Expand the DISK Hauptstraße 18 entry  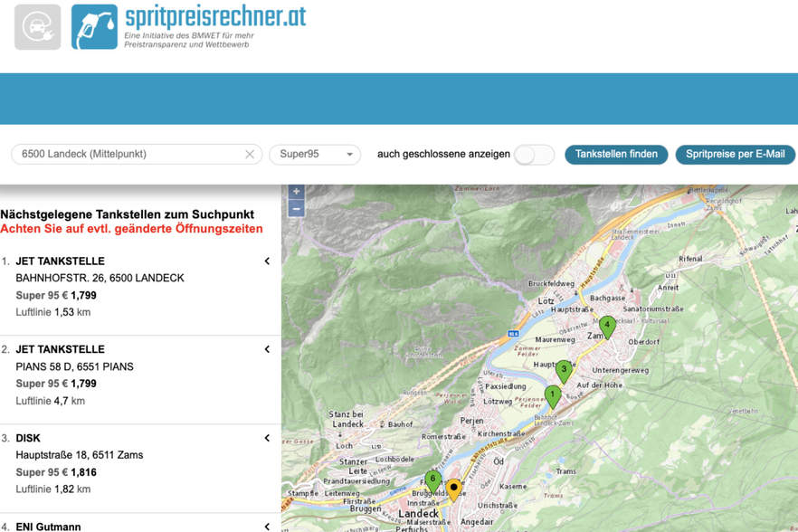pos(267,438)
